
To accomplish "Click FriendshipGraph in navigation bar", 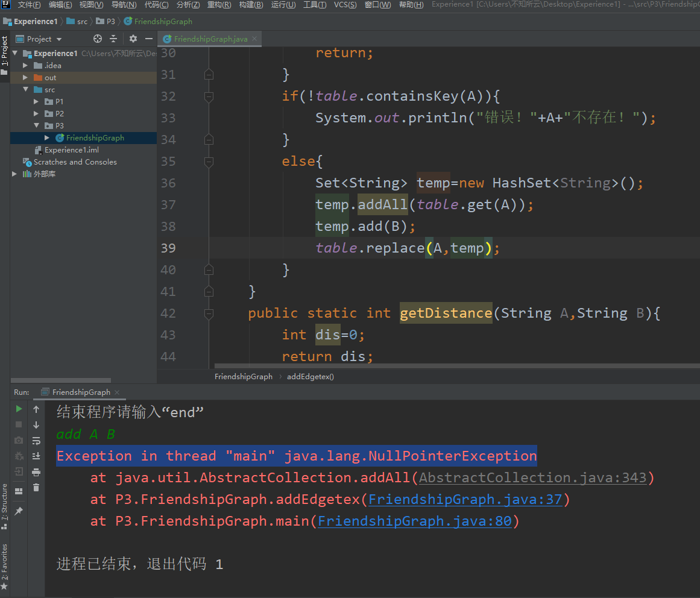I will coord(159,22).
